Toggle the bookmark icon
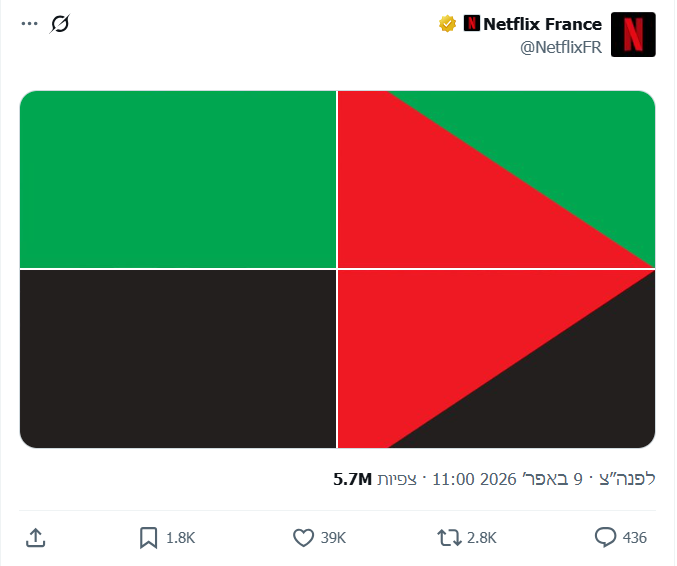The image size is (677, 566). 148,537
